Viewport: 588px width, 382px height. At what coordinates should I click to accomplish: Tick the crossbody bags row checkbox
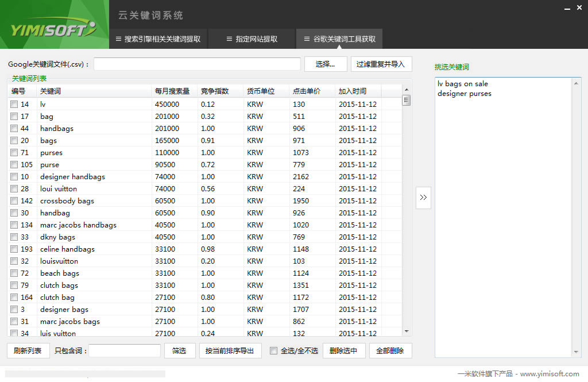point(14,200)
